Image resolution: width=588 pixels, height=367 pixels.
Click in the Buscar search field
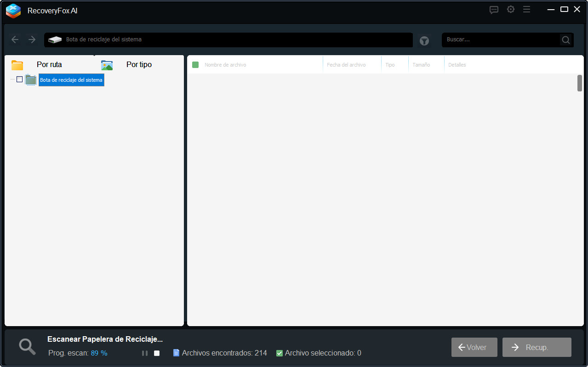[500, 40]
